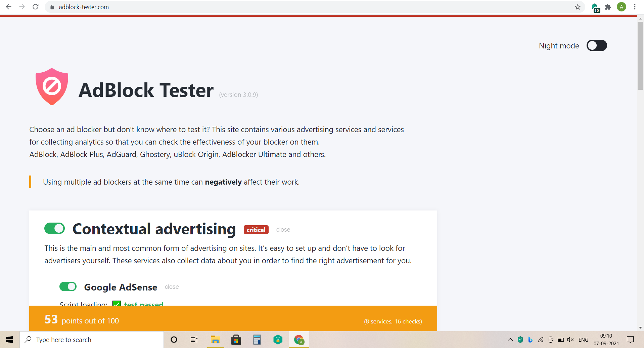Open Wi-Fi network tray icon
644x348 pixels.
[x=541, y=340]
